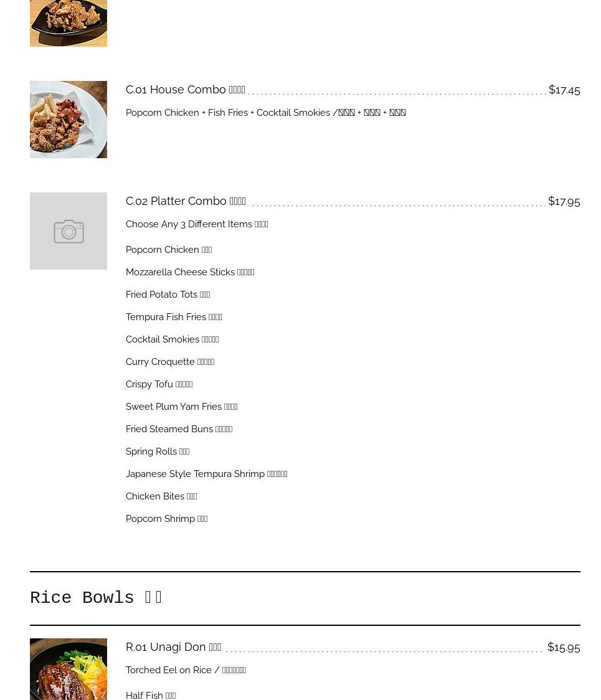Select the Popcorn Chicken option
Screen dimensions: 601x700
(169, 250)
